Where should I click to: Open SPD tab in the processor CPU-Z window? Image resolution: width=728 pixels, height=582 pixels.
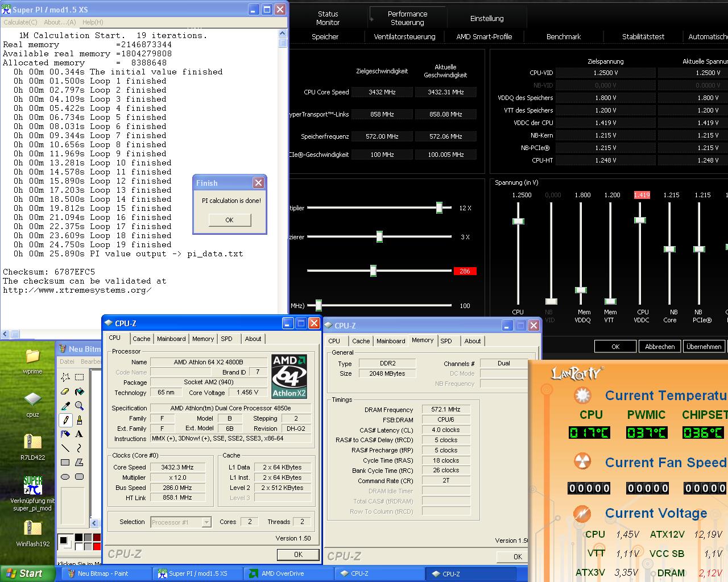tap(226, 339)
